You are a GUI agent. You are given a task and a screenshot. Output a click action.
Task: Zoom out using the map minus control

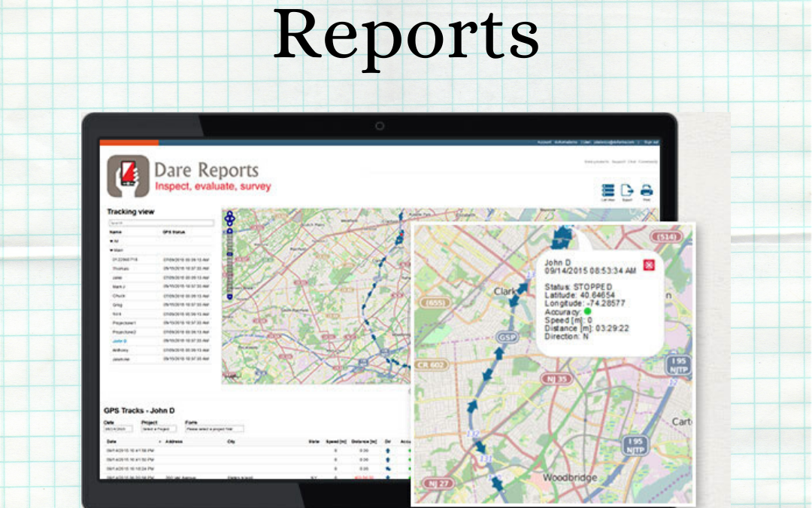229,296
